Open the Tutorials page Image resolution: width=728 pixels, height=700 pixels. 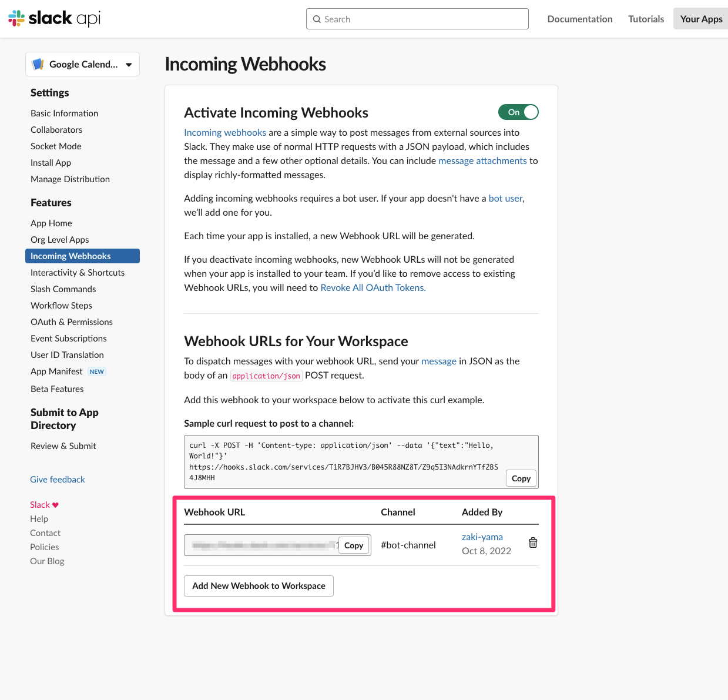tap(646, 19)
